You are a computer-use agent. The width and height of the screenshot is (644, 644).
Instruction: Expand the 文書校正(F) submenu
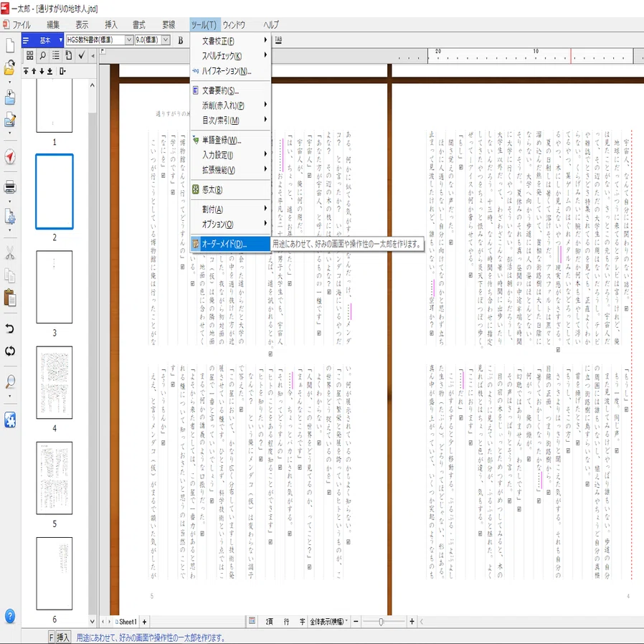[x=230, y=41]
